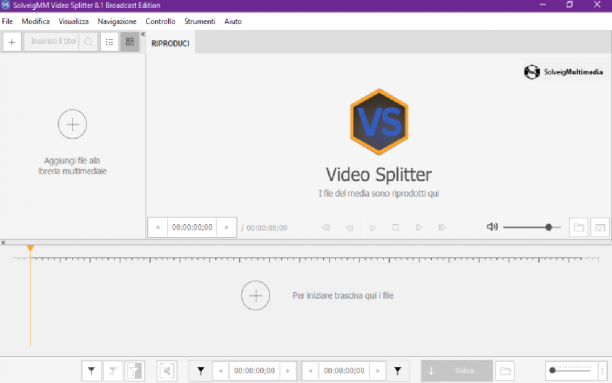Minimize the Video Splitter window

[x=543, y=5]
